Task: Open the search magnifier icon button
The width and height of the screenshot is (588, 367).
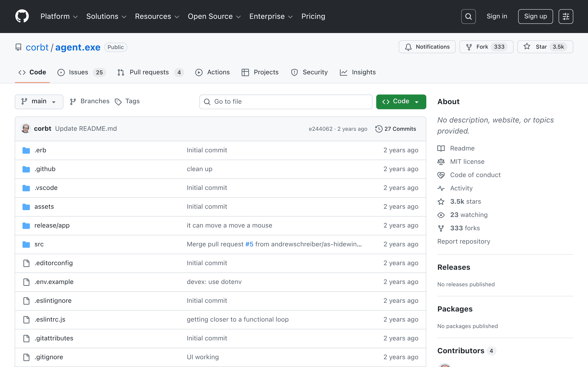Action: (468, 17)
